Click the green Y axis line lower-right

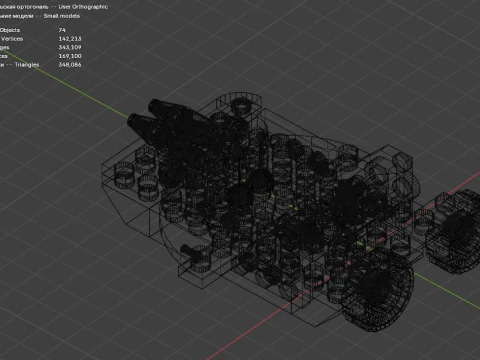click(x=447, y=290)
